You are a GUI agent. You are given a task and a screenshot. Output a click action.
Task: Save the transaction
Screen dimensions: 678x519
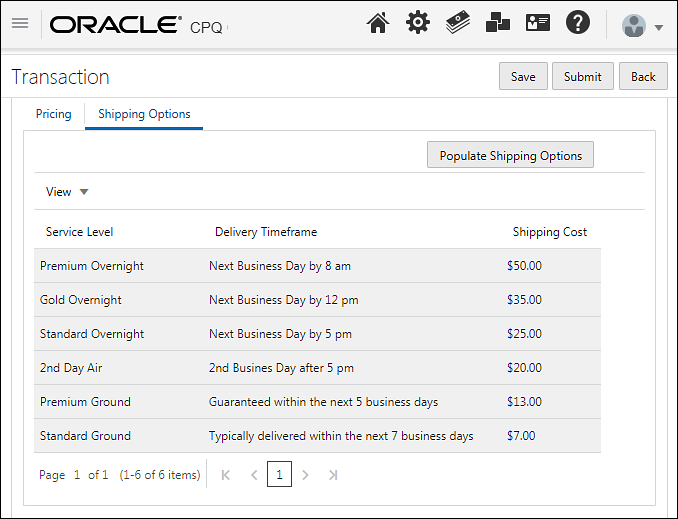(523, 76)
